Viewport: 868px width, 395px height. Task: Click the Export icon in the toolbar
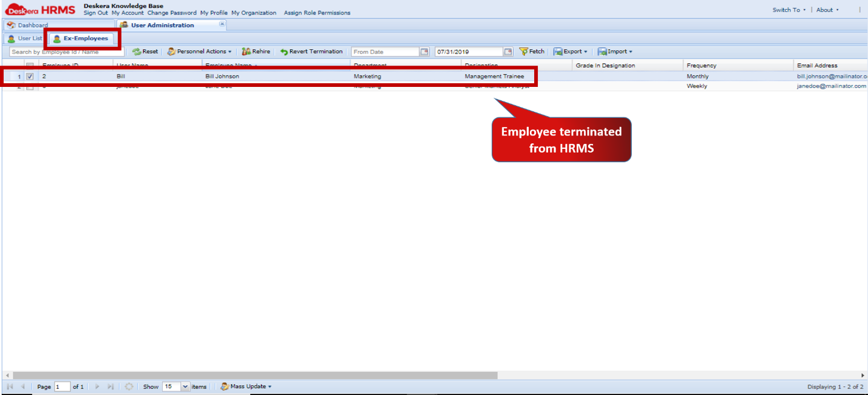559,52
